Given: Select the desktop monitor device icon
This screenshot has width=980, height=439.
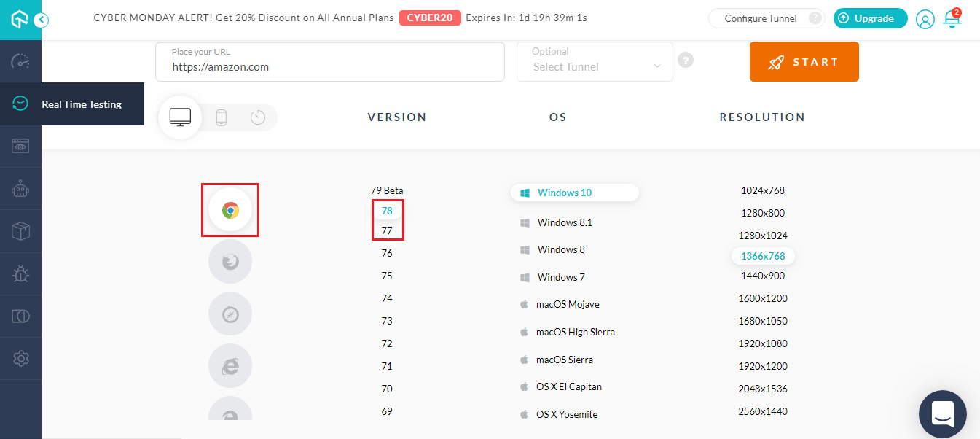Looking at the screenshot, I should pos(180,117).
